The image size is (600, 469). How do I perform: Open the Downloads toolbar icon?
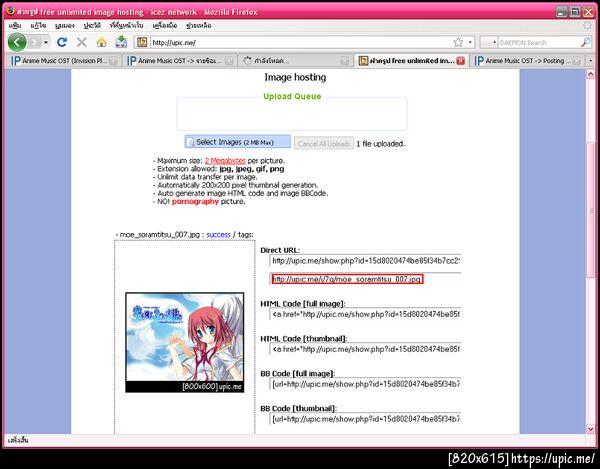pyautogui.click(x=121, y=42)
